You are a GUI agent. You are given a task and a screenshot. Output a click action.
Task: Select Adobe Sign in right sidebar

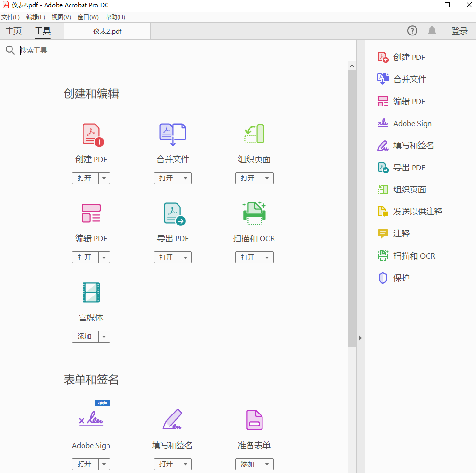405,123
